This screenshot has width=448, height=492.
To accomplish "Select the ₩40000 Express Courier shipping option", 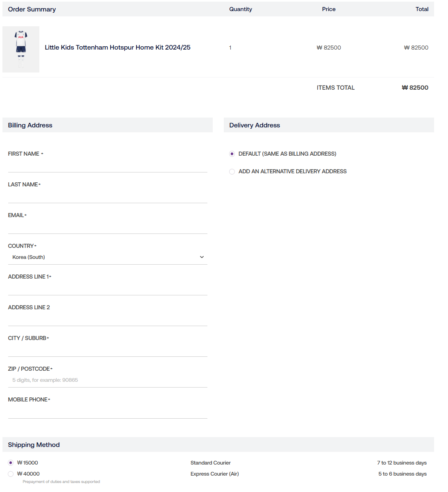I will pos(11,474).
